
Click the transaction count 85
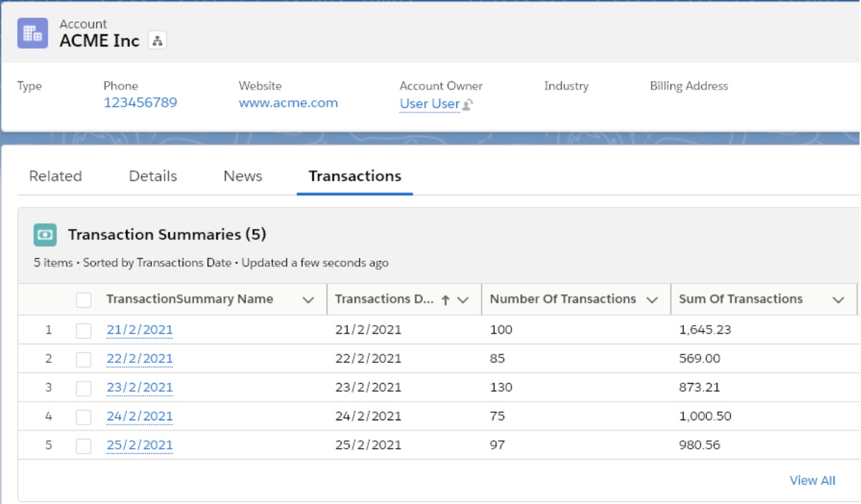coord(498,359)
